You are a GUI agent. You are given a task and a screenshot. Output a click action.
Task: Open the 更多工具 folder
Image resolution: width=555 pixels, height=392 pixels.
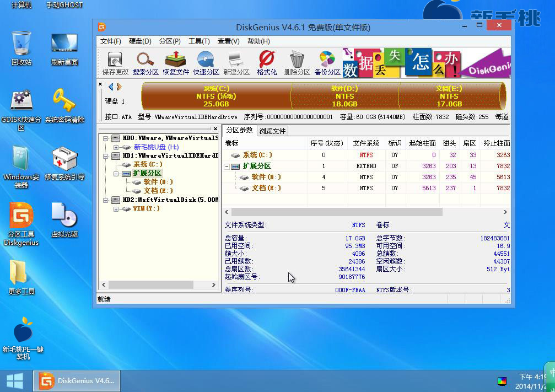click(x=21, y=277)
